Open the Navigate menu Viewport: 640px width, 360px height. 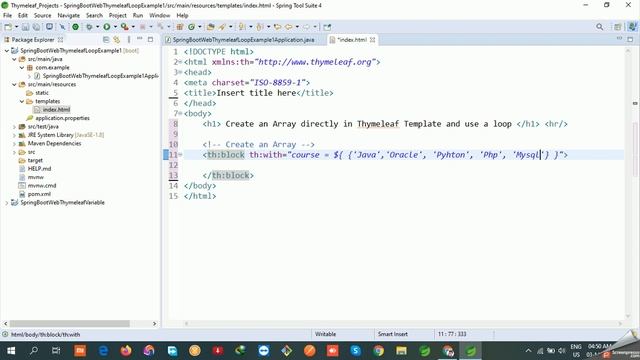tap(69, 16)
